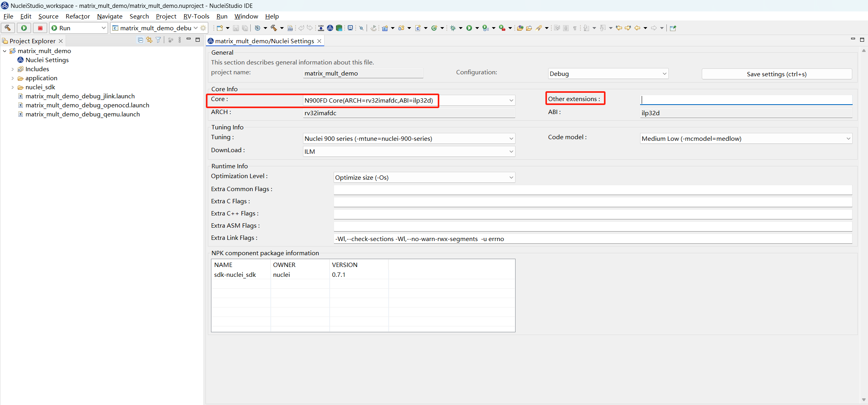Close the Project Explorer view
The width and height of the screenshot is (868, 405).
(x=61, y=41)
